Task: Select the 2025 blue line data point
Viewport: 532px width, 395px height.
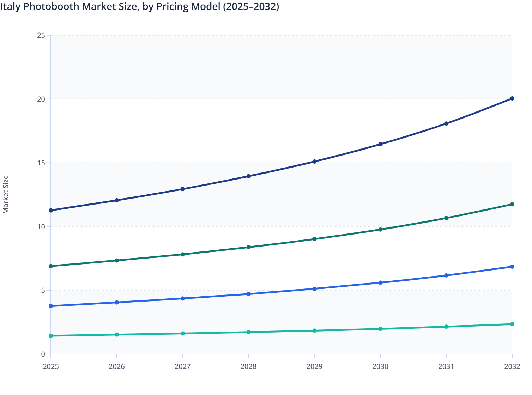Action: pos(51,306)
